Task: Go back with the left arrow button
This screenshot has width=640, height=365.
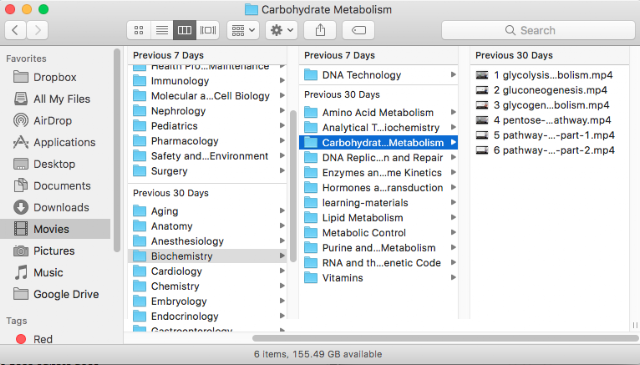Action: point(16,30)
